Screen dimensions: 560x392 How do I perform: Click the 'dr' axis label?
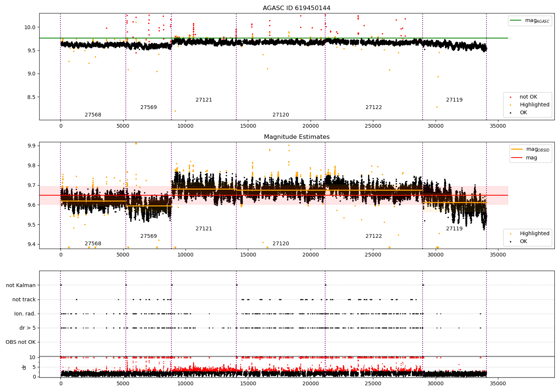pos(24,367)
